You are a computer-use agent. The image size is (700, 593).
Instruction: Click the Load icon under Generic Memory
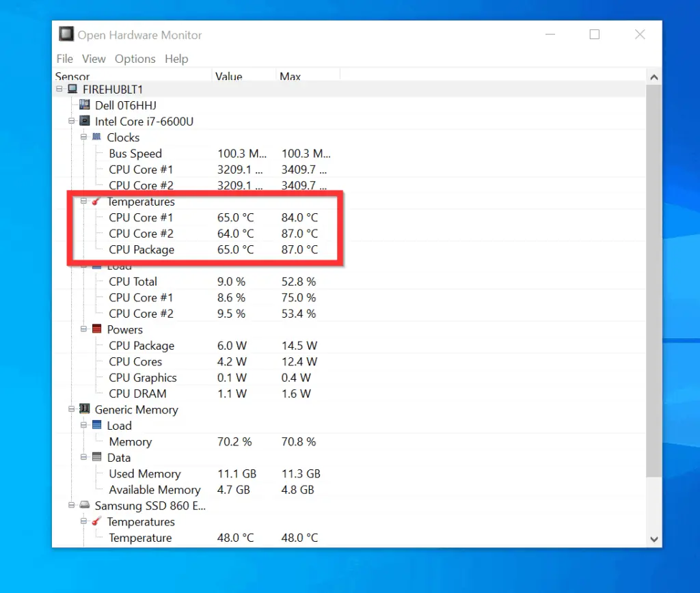(x=96, y=425)
